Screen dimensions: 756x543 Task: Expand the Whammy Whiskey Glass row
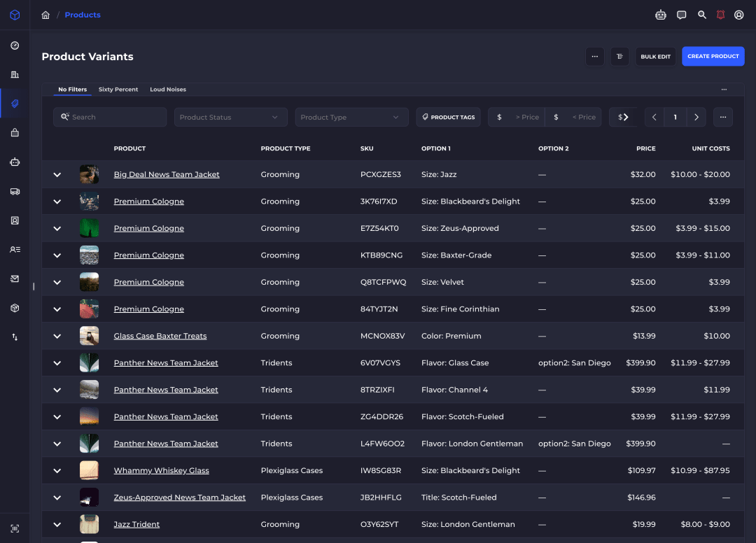(x=57, y=471)
